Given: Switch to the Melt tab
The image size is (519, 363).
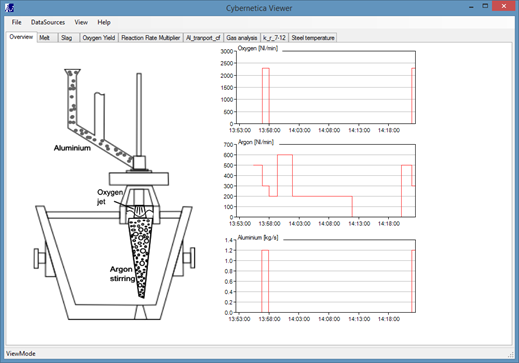Looking at the screenshot, I should click(x=47, y=38).
